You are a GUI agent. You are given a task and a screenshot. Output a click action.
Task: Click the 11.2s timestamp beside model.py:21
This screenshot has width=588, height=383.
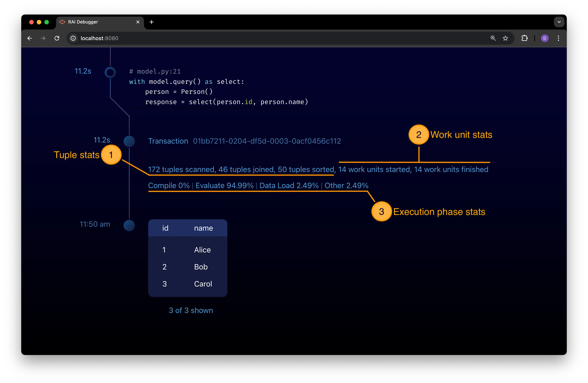click(83, 71)
